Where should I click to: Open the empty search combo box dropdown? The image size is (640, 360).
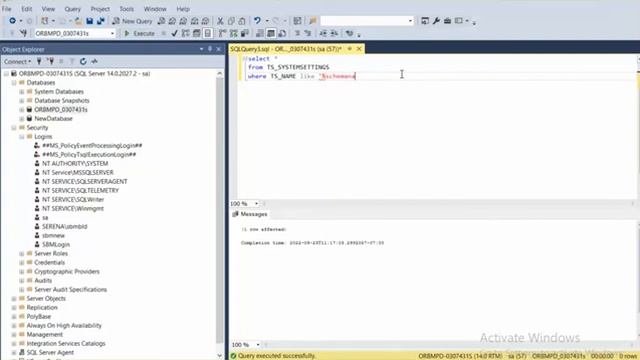click(410, 21)
